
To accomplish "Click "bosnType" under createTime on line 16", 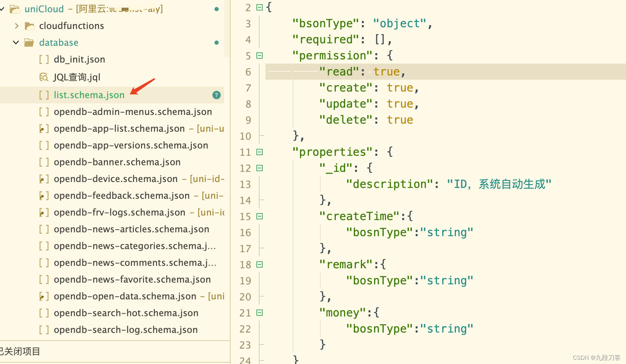I will coord(380,232).
